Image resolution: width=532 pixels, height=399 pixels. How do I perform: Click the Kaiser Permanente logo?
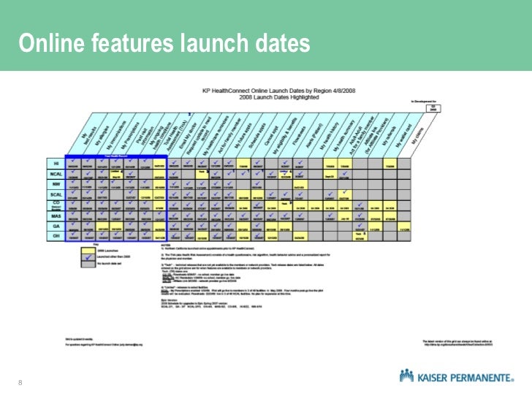click(457, 376)
